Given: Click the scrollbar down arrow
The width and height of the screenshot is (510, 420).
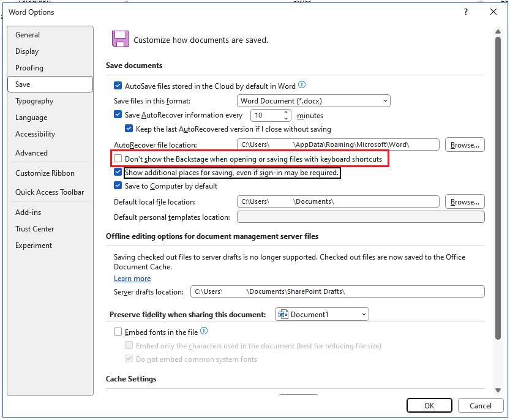Looking at the screenshot, I should (x=498, y=390).
